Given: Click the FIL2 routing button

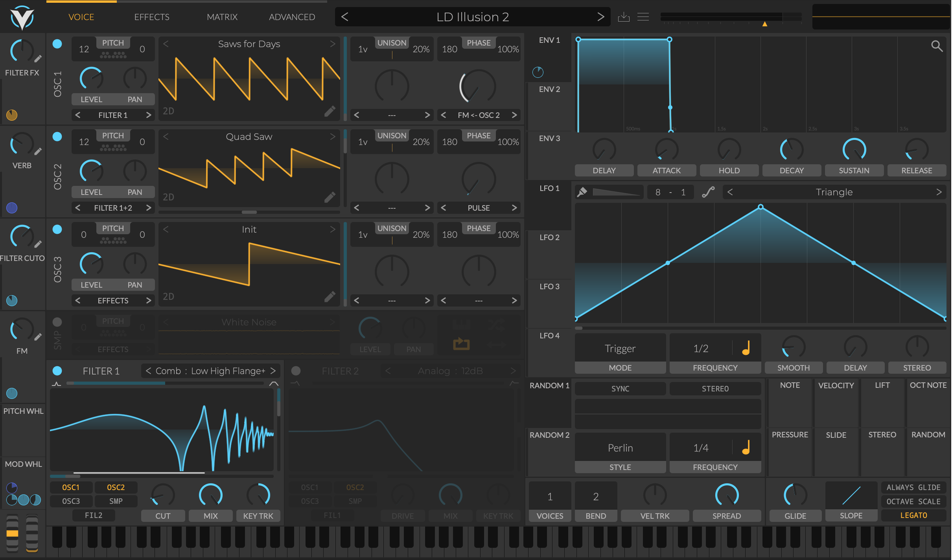Looking at the screenshot, I should (94, 515).
